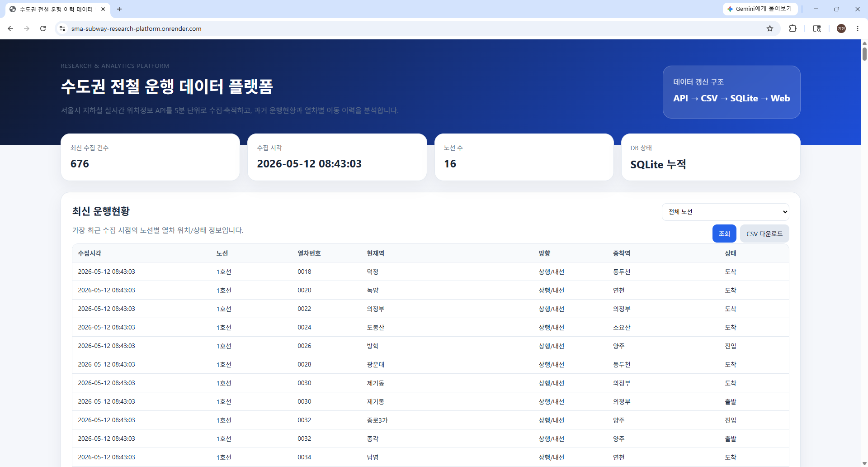Screen dimensions: 868x467
Task: Open a new browser tab
Action: [119, 9]
